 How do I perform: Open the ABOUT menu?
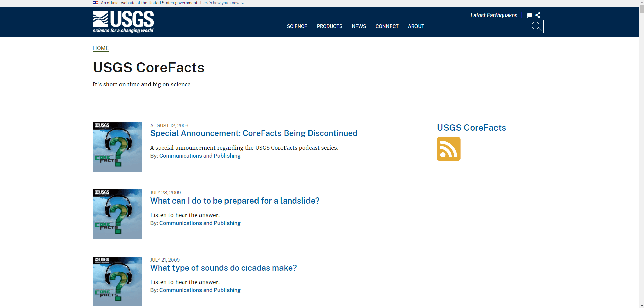click(416, 26)
